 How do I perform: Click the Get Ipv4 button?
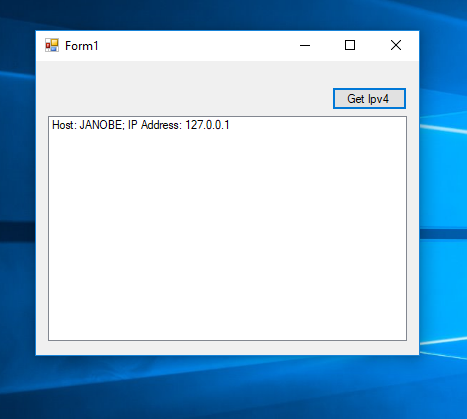369,98
